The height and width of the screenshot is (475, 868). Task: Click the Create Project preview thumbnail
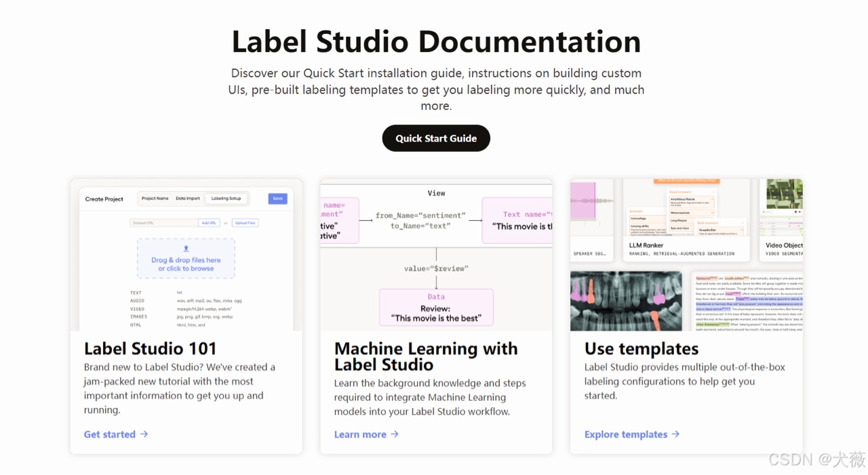coord(186,255)
